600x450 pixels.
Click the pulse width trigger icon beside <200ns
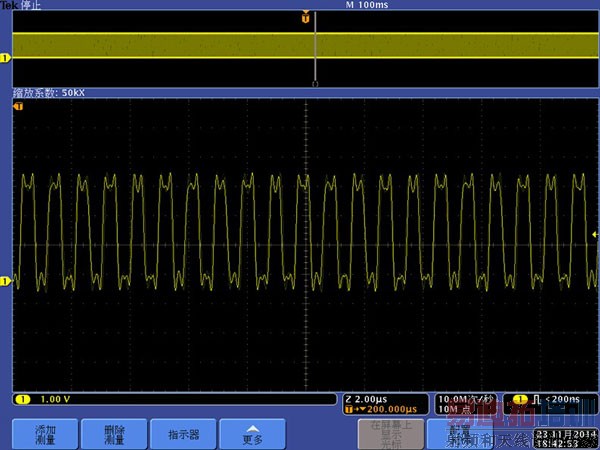(536, 399)
